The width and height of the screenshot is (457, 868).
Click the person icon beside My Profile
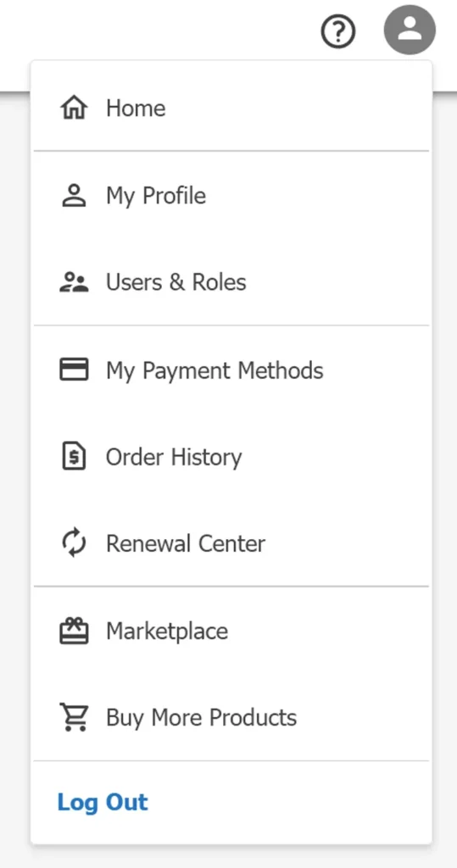coord(74,196)
